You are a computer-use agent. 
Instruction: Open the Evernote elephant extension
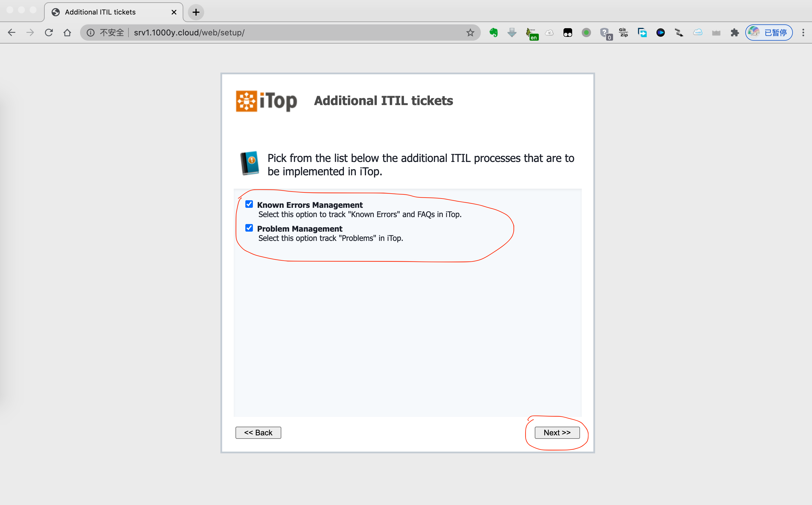coord(493,33)
